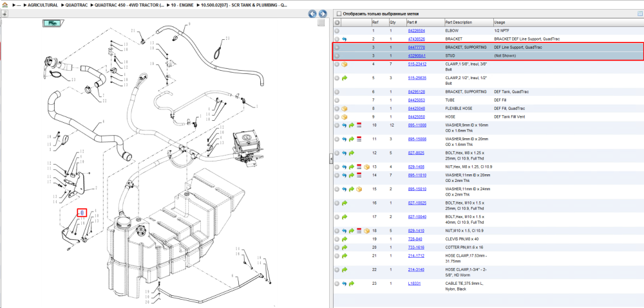
Task: Click the tractor orientation thumbnail in diagram
Action: pos(52,23)
